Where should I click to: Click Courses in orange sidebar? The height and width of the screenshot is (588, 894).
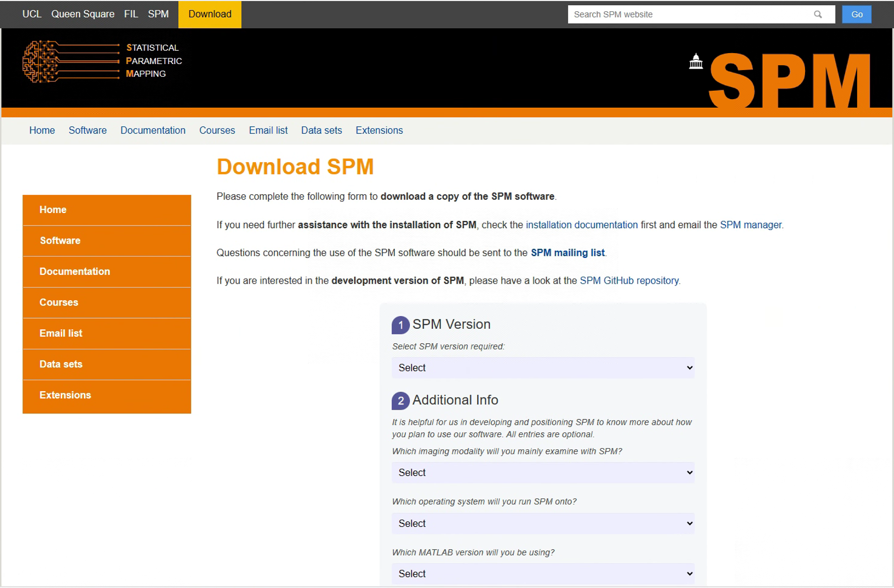point(107,302)
